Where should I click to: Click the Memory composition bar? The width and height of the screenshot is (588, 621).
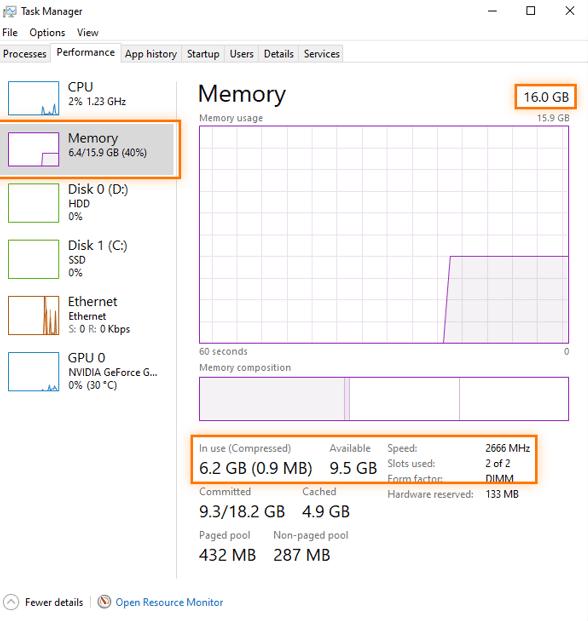(x=384, y=398)
